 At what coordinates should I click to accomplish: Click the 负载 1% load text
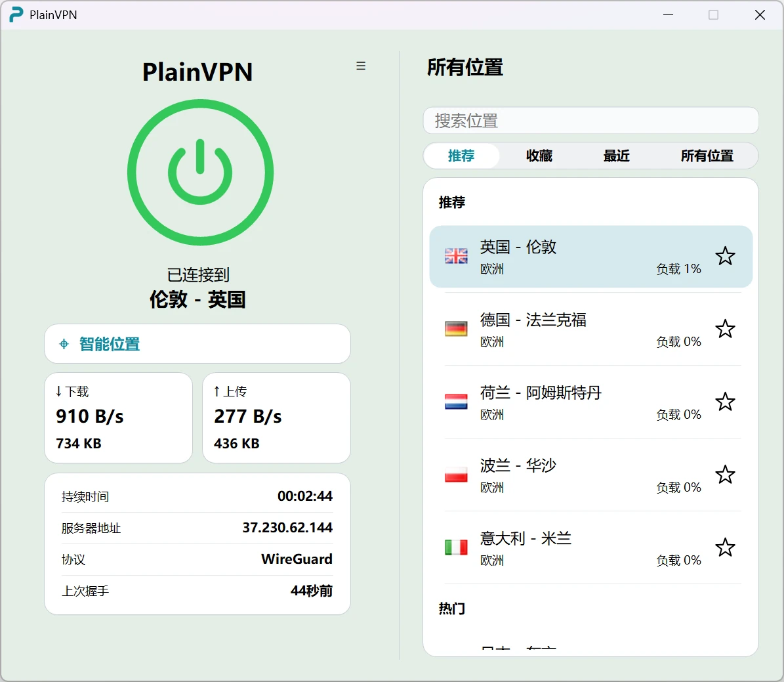coord(678,268)
